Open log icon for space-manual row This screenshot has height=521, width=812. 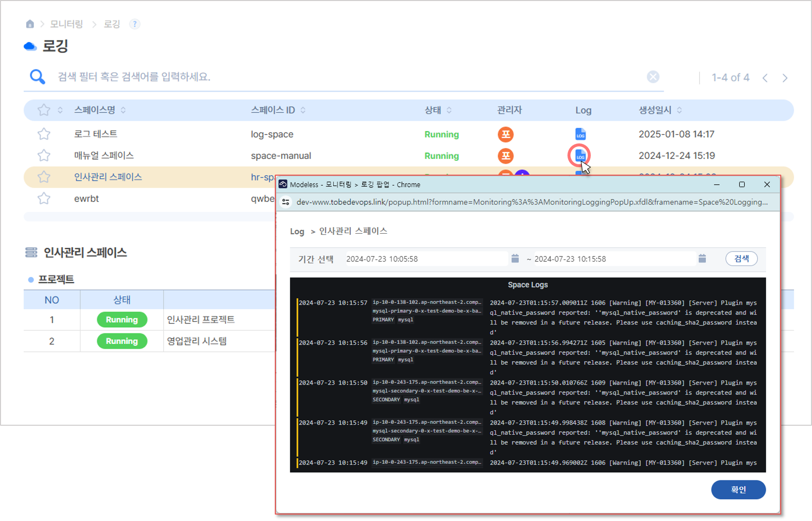click(x=580, y=156)
